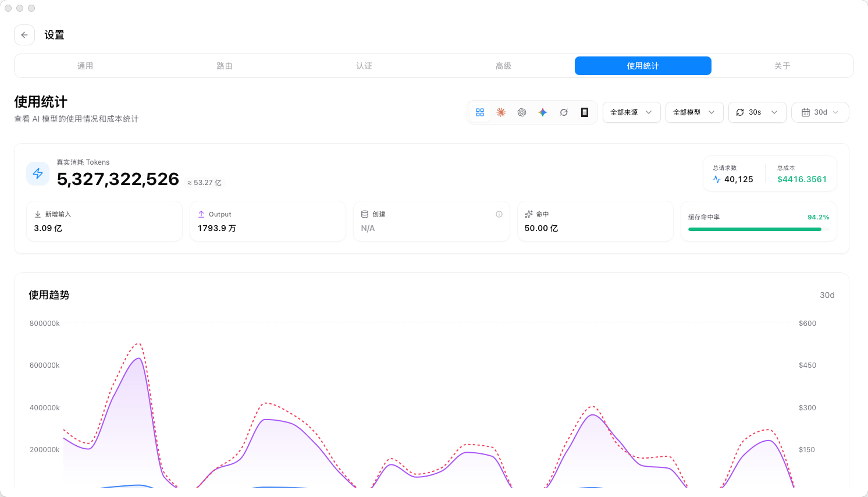Expand the 30s refresh interval dropdown
Viewport: 868px width, 497px height.
(x=757, y=112)
